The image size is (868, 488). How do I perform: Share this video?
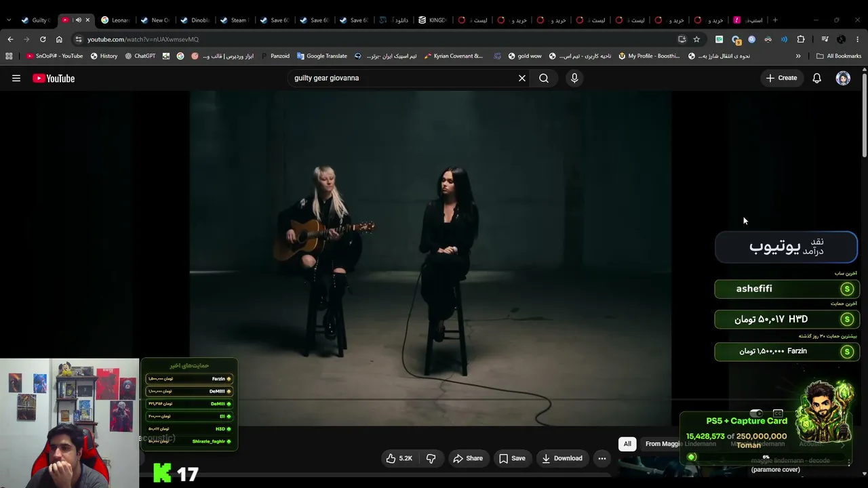pyautogui.click(x=468, y=458)
